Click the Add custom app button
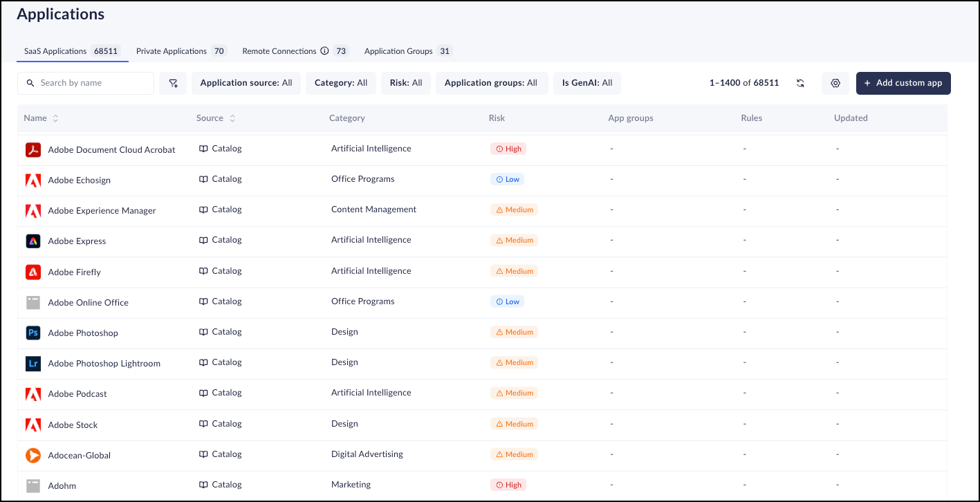This screenshot has height=502, width=980. (903, 83)
